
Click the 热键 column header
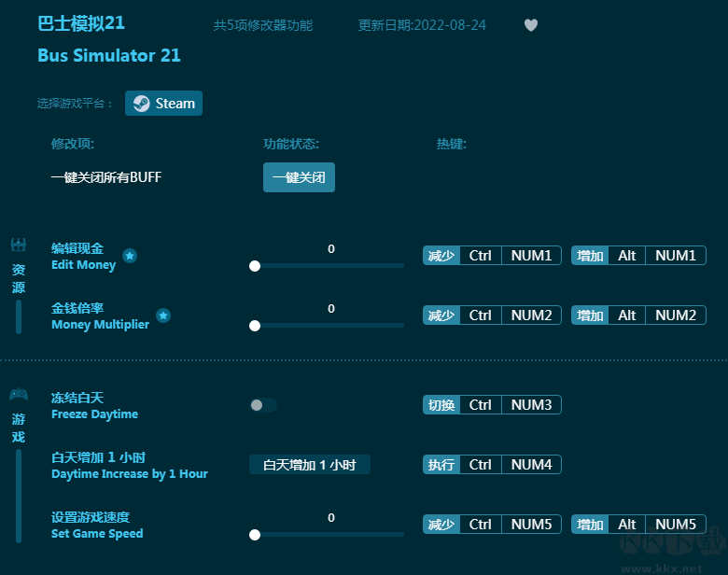[452, 144]
